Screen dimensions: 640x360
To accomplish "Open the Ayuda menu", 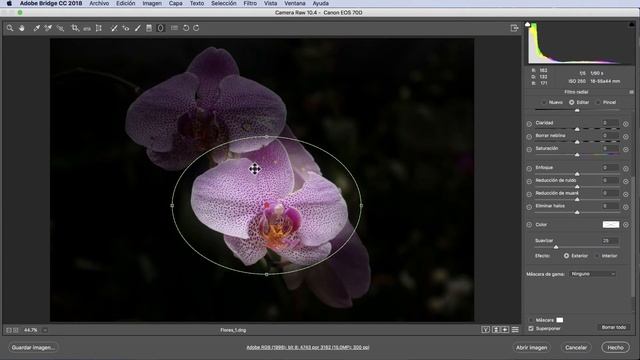I will click(x=321, y=3).
